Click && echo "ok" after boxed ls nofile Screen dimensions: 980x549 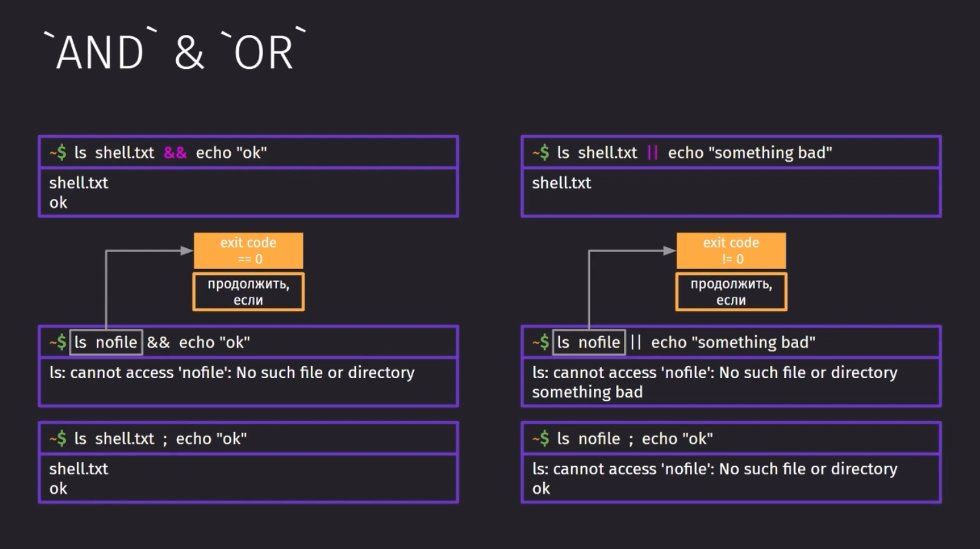click(x=198, y=342)
